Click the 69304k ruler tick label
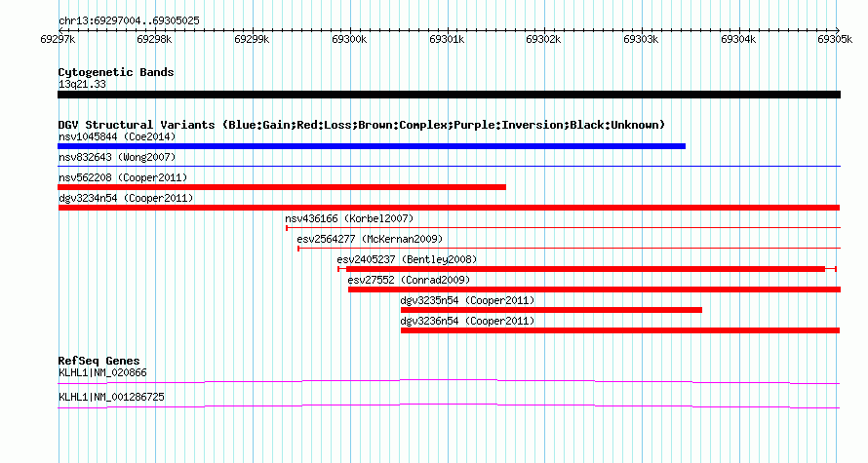The width and height of the screenshot is (868, 463). (738, 40)
